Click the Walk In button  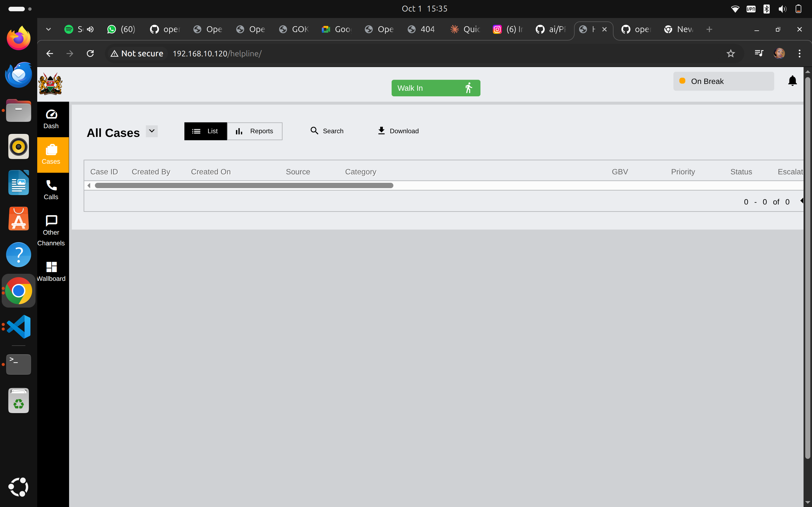point(435,88)
